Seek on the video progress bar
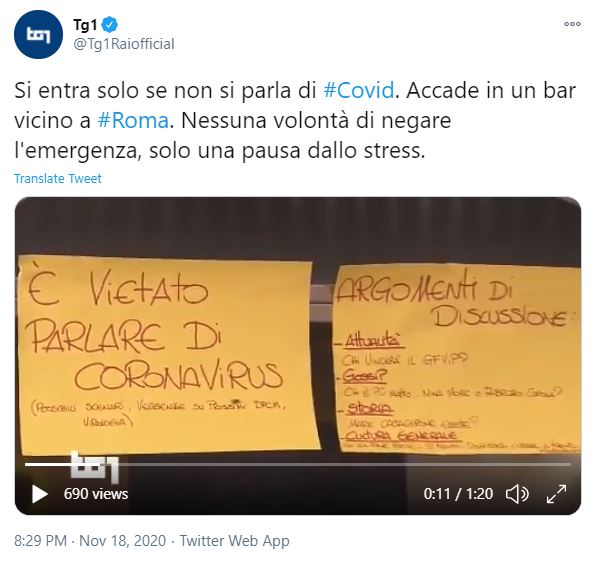 pyautogui.click(x=298, y=464)
